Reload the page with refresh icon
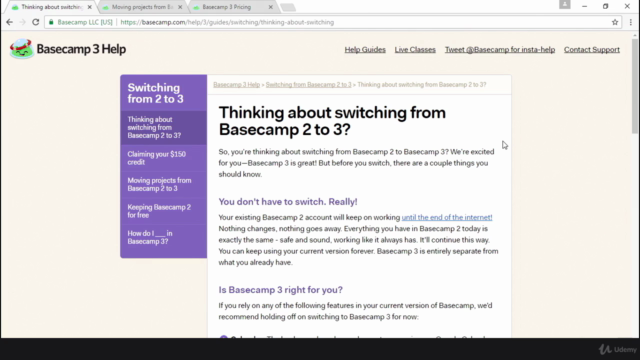Image resolution: width=640 pixels, height=360 pixels. pyautogui.click(x=36, y=22)
